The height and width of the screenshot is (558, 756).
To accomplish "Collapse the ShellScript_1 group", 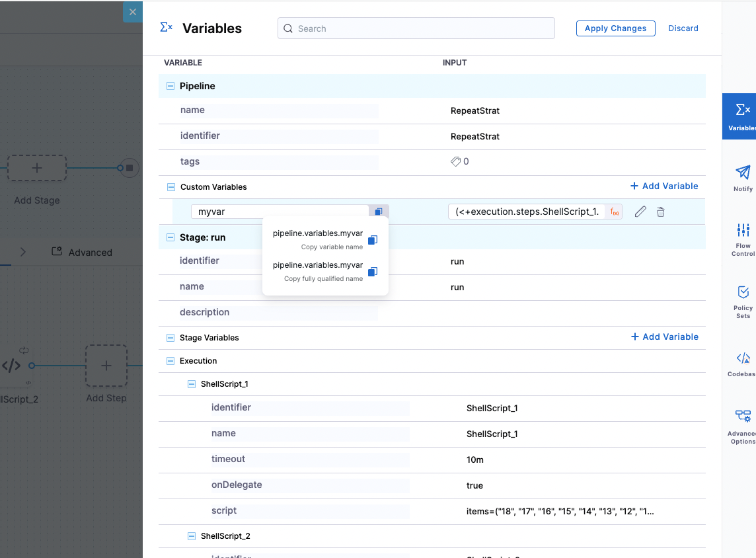I will click(x=192, y=384).
